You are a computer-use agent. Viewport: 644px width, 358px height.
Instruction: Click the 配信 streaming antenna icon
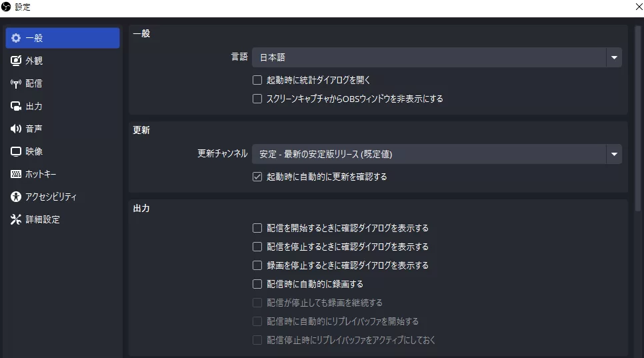click(16, 83)
